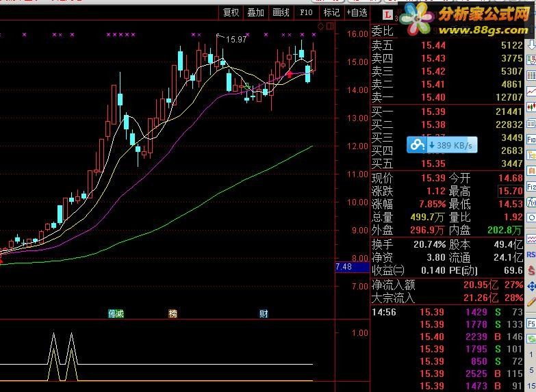Open the f(x) formula icon in sidebar
Screen dimensions: 536x392
531,202
